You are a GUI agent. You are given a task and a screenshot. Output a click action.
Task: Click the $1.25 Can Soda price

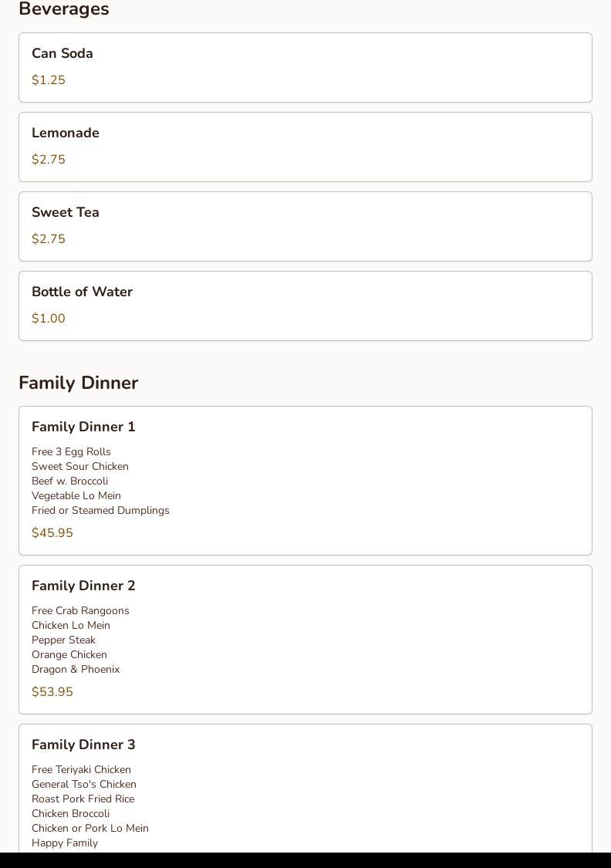49,80
